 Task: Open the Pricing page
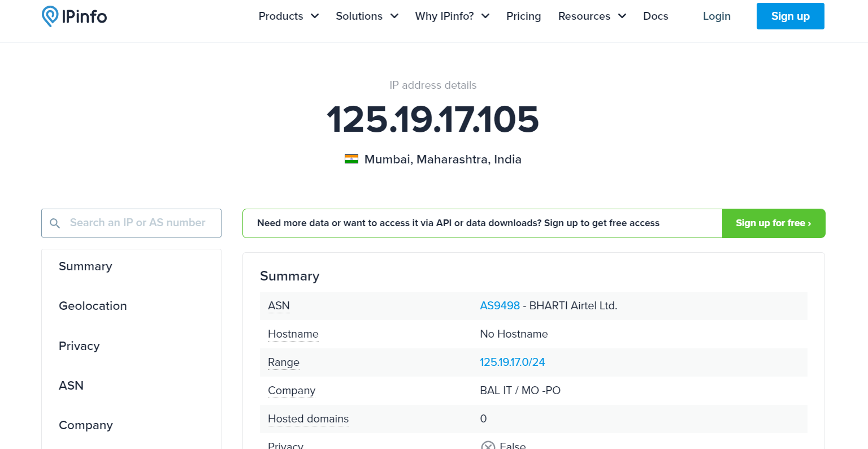(523, 16)
